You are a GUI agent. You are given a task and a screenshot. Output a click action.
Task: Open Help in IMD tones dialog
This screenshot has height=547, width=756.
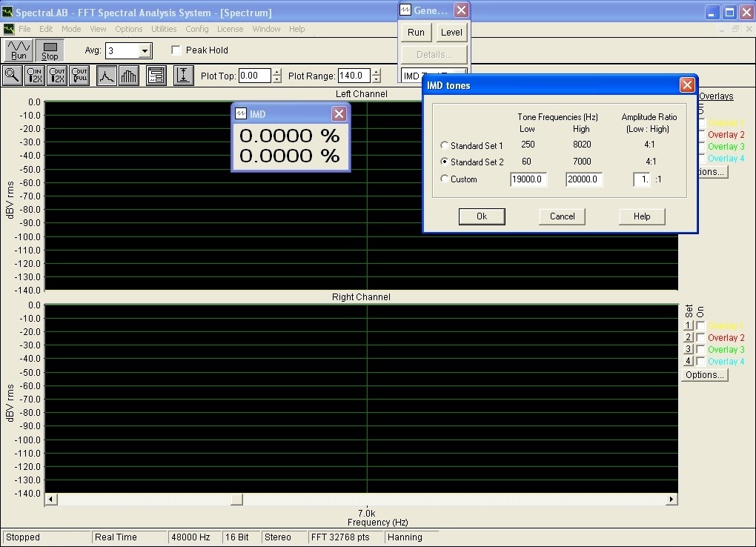point(642,216)
